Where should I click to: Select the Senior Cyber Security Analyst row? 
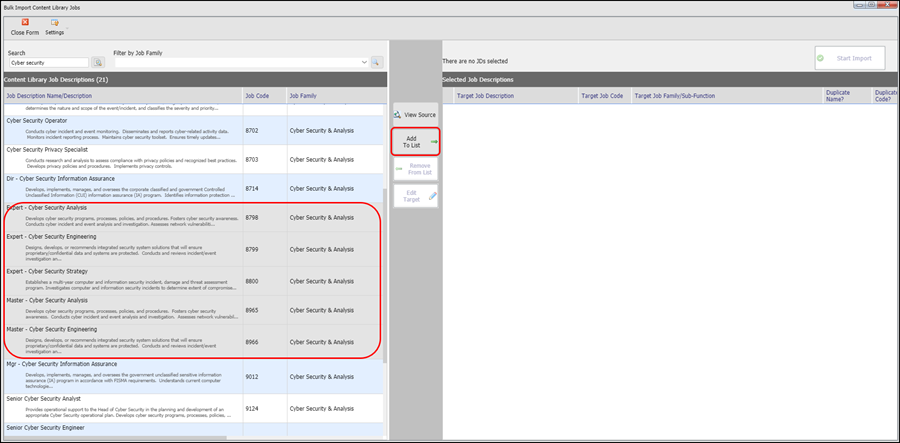195,408
